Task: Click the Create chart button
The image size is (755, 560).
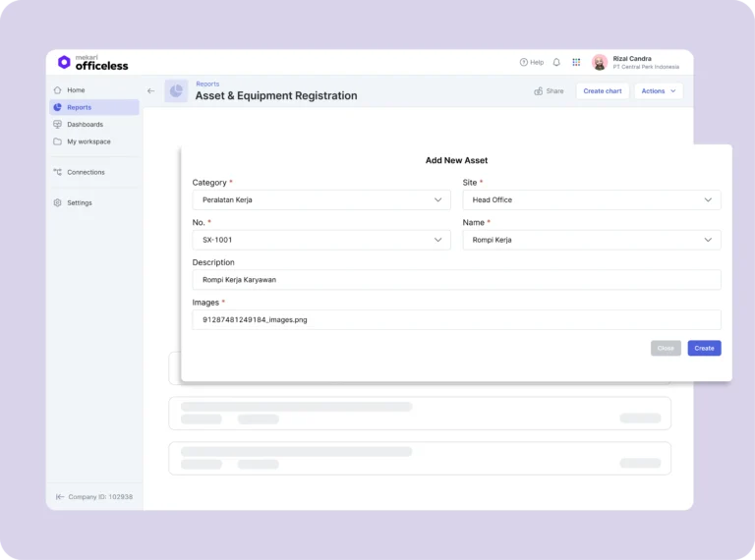Action: (x=602, y=91)
